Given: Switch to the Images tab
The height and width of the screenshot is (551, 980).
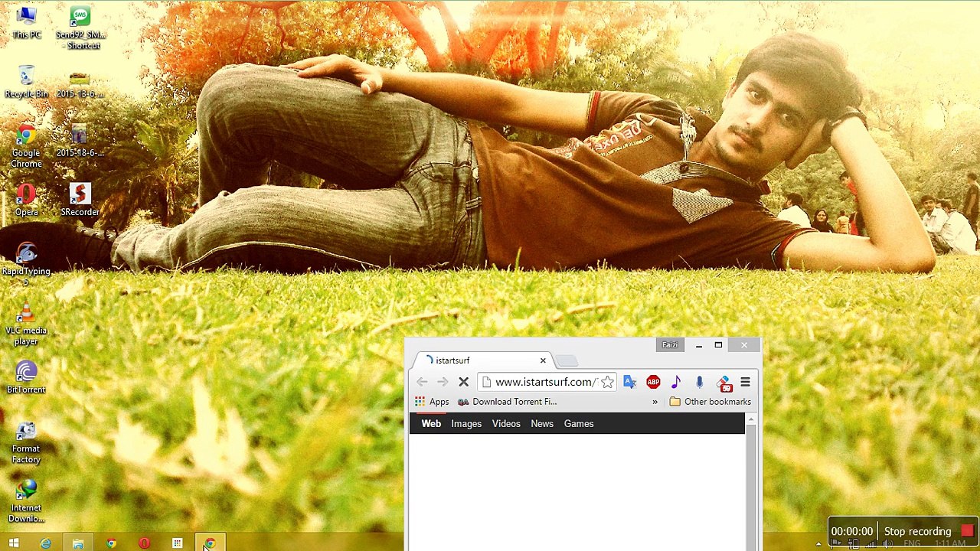Looking at the screenshot, I should [x=466, y=423].
